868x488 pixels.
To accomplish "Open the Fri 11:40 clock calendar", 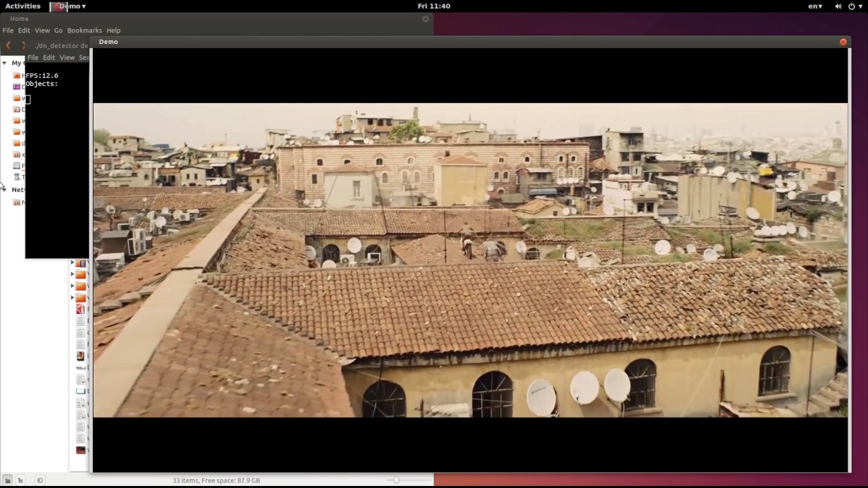I will click(434, 6).
